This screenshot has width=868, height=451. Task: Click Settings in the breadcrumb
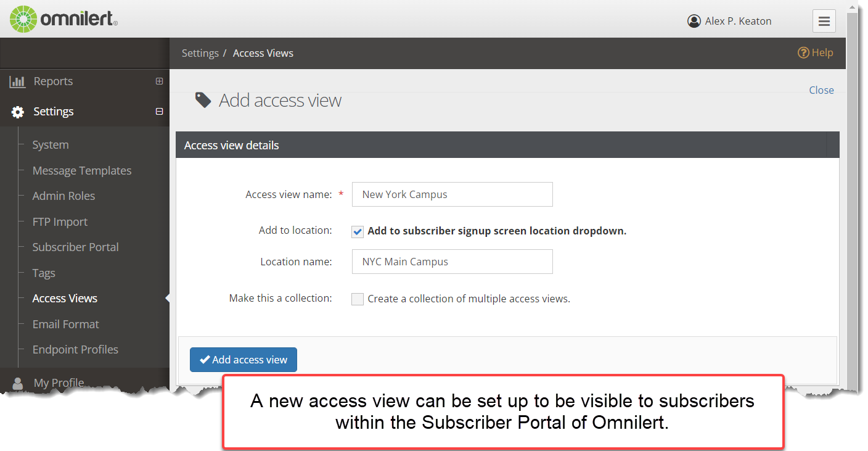200,53
